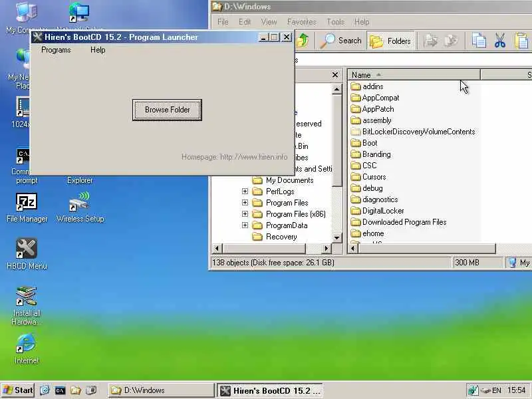532x399 pixels.
Task: Open the Help menu in Program Launcher
Action: (98, 50)
